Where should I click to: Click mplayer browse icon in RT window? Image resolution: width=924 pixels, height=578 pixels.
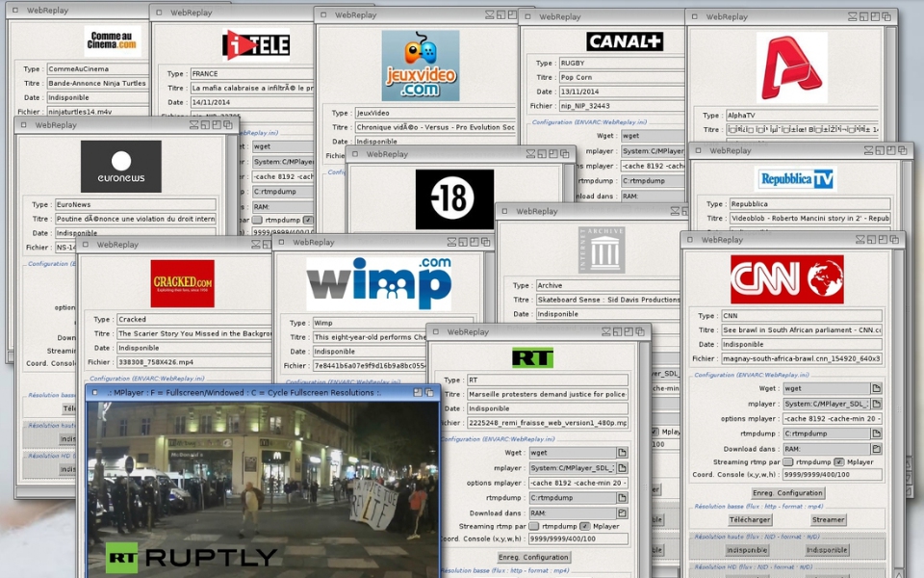point(622,468)
